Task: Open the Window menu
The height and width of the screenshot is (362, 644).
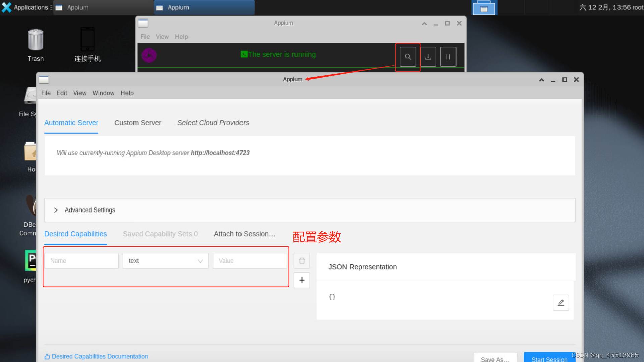Action: (x=103, y=93)
